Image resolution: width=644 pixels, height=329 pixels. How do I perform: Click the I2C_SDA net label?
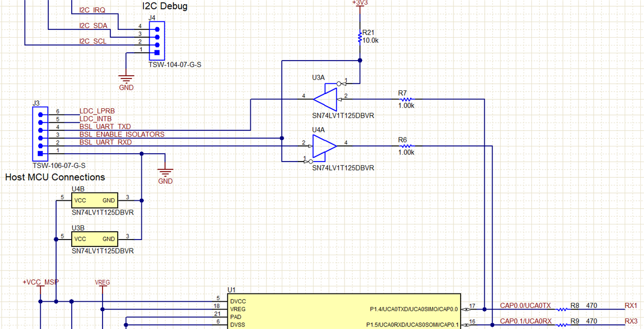point(93,26)
